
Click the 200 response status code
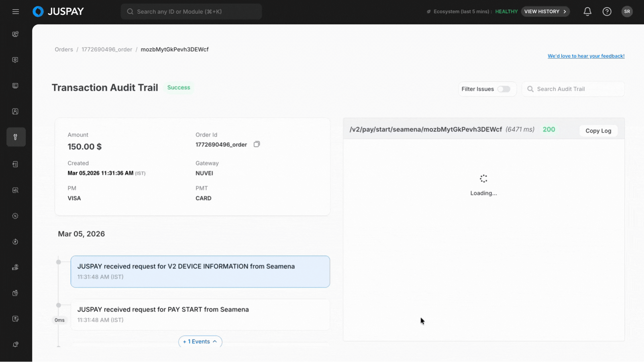[x=549, y=129]
